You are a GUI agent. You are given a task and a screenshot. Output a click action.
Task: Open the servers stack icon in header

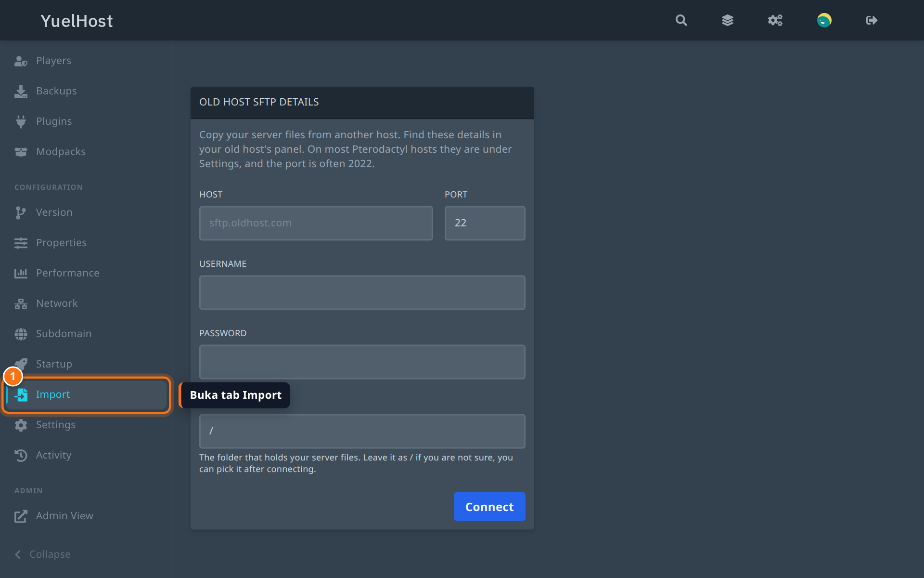coord(728,20)
